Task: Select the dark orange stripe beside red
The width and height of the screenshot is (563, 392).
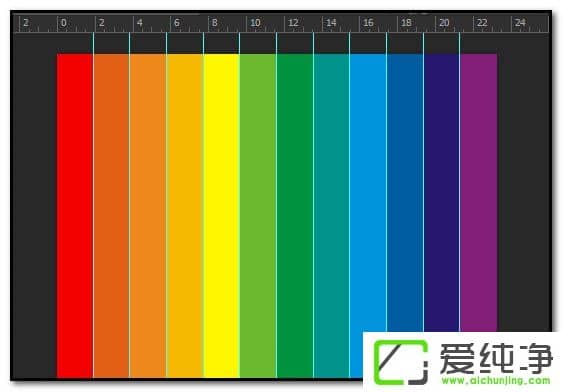Action: point(111,215)
